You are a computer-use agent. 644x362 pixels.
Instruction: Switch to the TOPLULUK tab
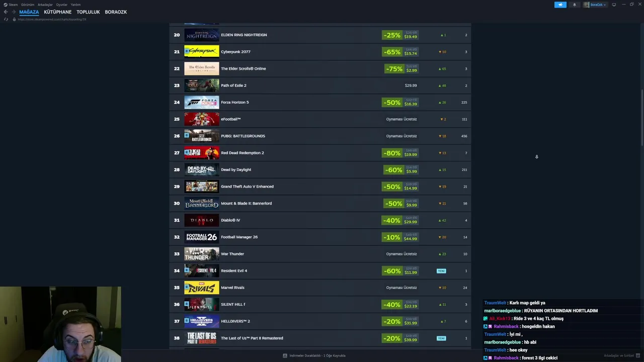point(88,12)
